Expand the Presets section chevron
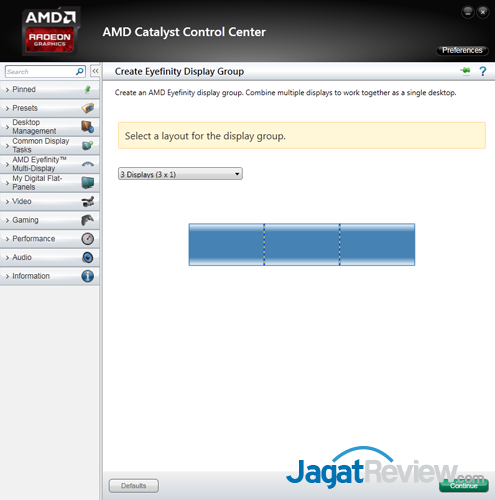 (x=7, y=108)
